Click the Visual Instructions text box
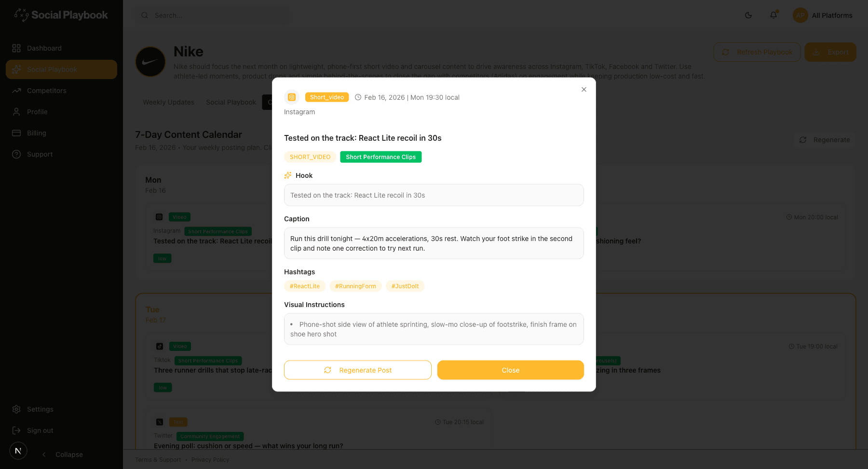 point(434,329)
